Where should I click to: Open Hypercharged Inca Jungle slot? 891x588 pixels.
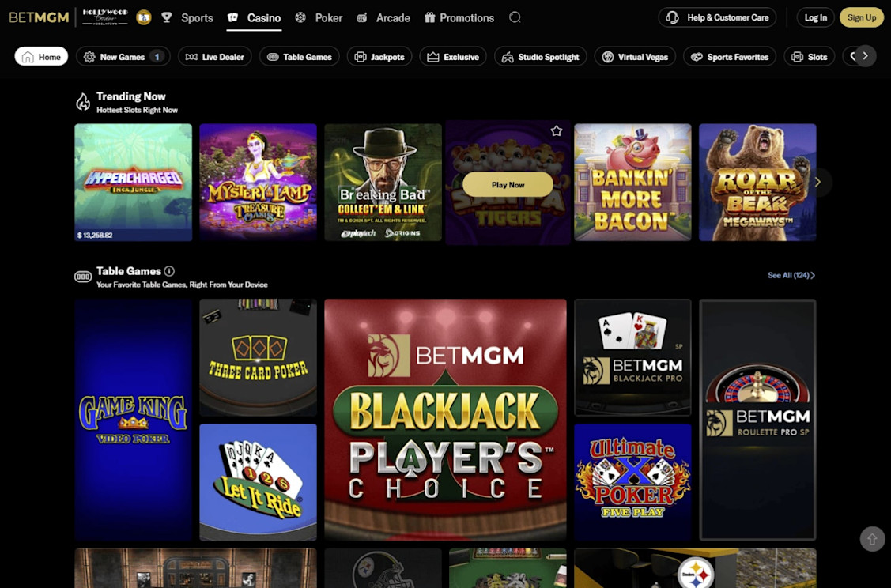pos(133,183)
